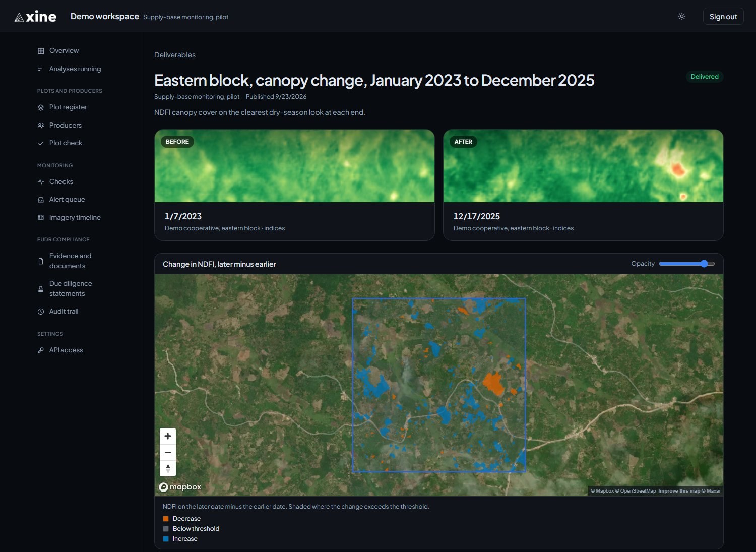
Task: Click the Deliverables breadcrumb
Action: [x=175, y=55]
